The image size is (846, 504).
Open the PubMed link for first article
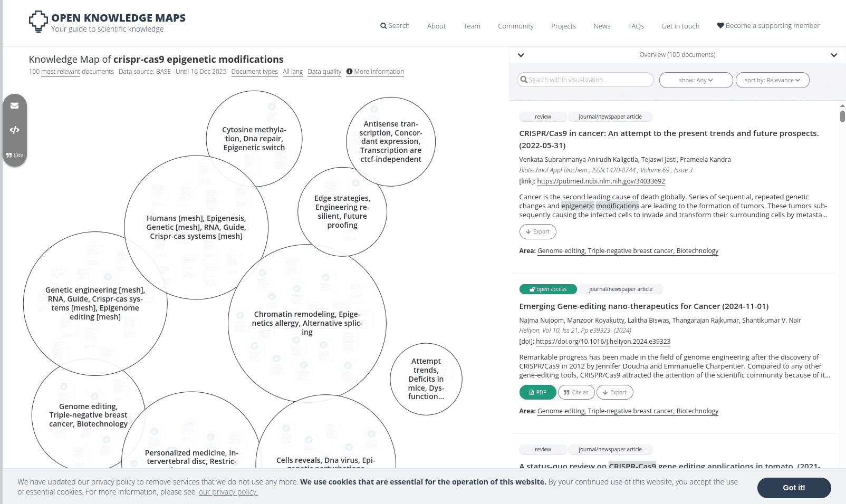coord(601,181)
